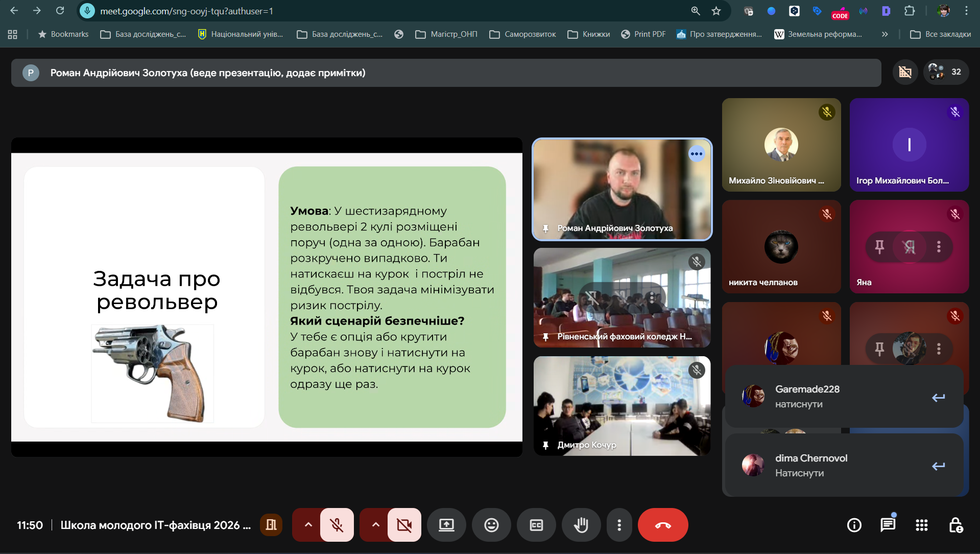980x554 pixels.
Task: Go back to the previous page
Action: [14, 11]
